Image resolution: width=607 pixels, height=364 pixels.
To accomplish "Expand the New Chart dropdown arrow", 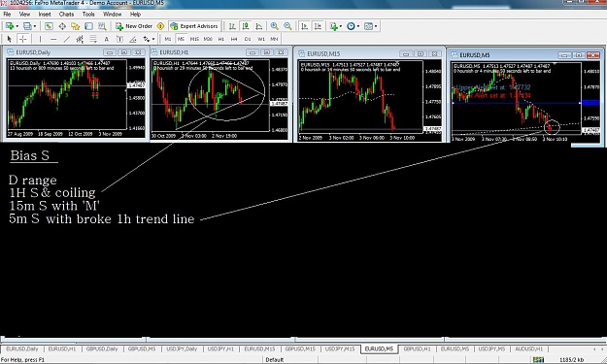I will point(17,26).
